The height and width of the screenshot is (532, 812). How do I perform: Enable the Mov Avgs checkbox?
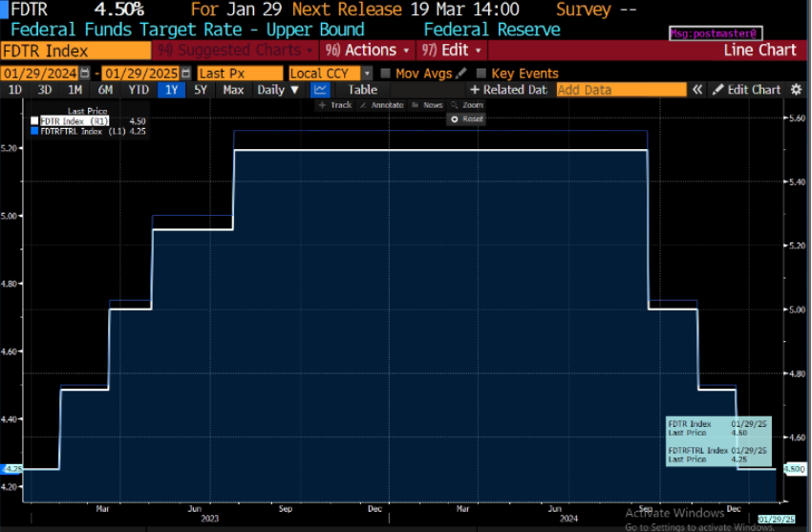pos(385,74)
